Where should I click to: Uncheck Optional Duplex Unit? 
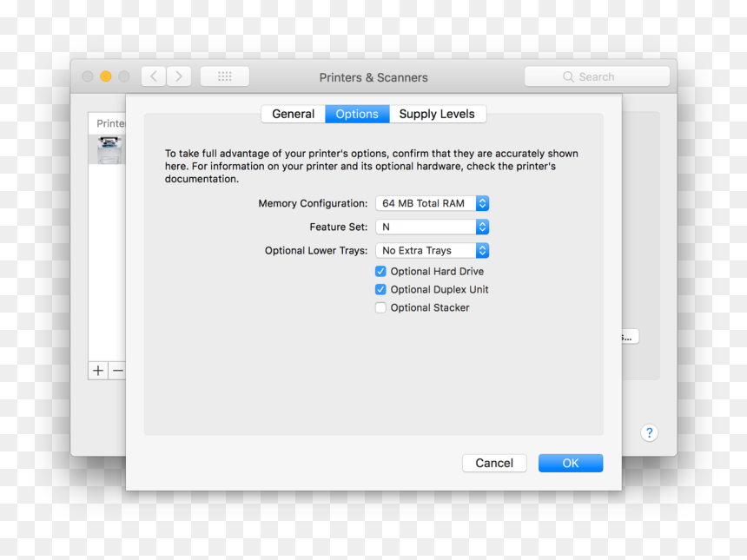(380, 289)
